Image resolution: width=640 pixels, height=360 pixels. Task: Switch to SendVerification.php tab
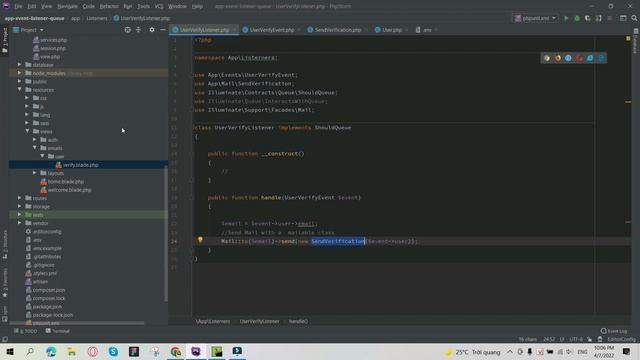[x=338, y=30]
